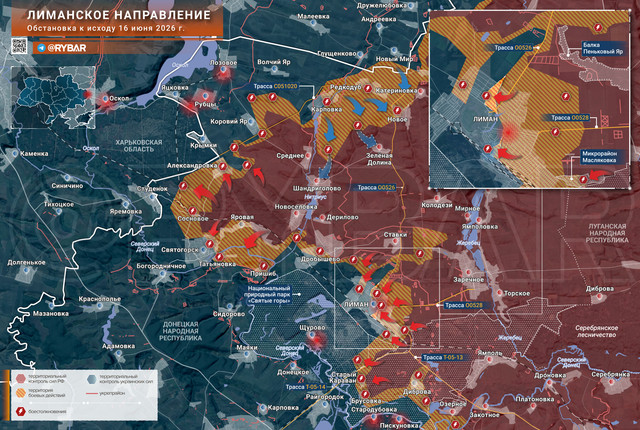Click the clash marker beside Сосновое
The height and width of the screenshot is (430, 640).
coord(192,211)
